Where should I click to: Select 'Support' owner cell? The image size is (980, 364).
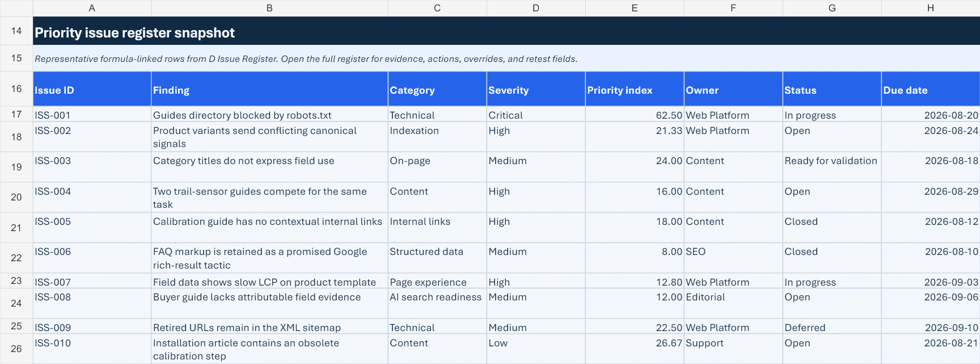pyautogui.click(x=733, y=349)
